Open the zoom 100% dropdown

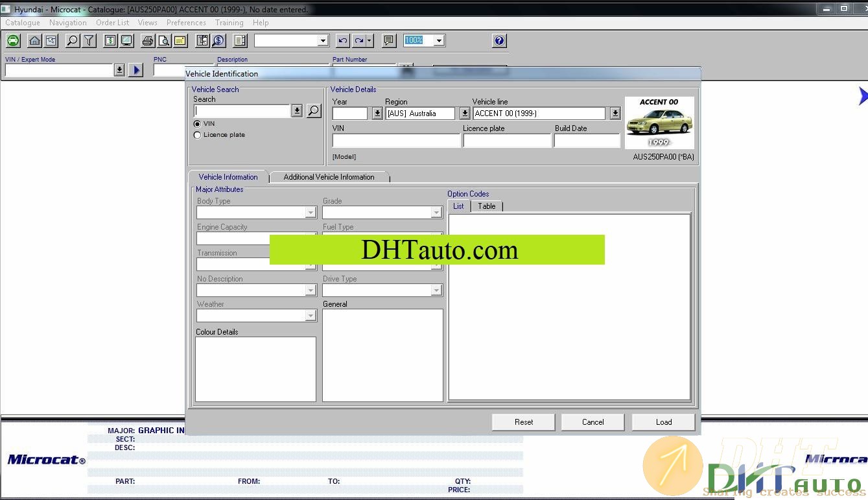click(x=439, y=40)
